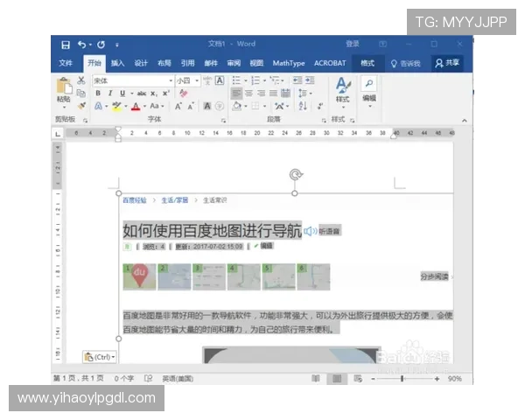Increase paragraph indent
This screenshot has width=525, height=420.
point(310,80)
